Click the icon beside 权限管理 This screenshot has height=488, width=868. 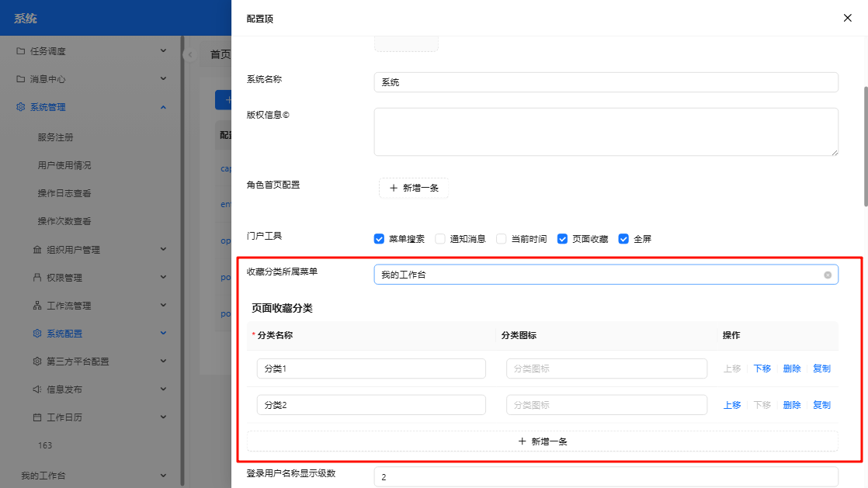pos(37,277)
